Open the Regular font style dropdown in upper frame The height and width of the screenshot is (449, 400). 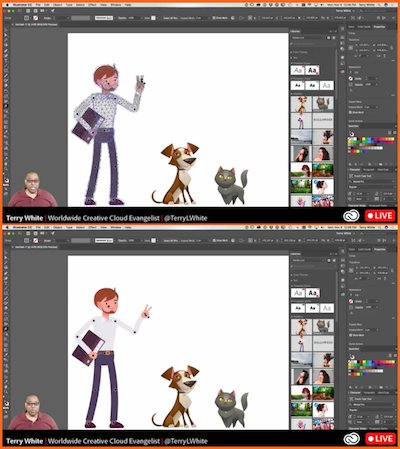[x=371, y=187]
